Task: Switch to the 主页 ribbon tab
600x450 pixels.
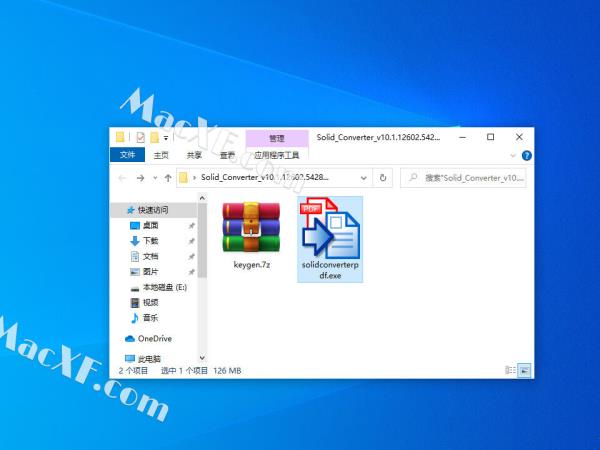Action: pyautogui.click(x=161, y=155)
